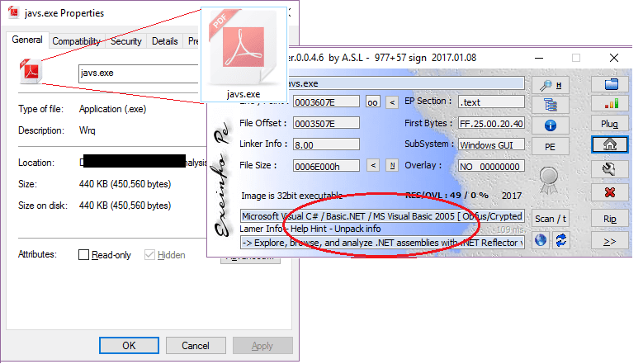Click the SubSystem Windows GUI field

tap(491, 144)
